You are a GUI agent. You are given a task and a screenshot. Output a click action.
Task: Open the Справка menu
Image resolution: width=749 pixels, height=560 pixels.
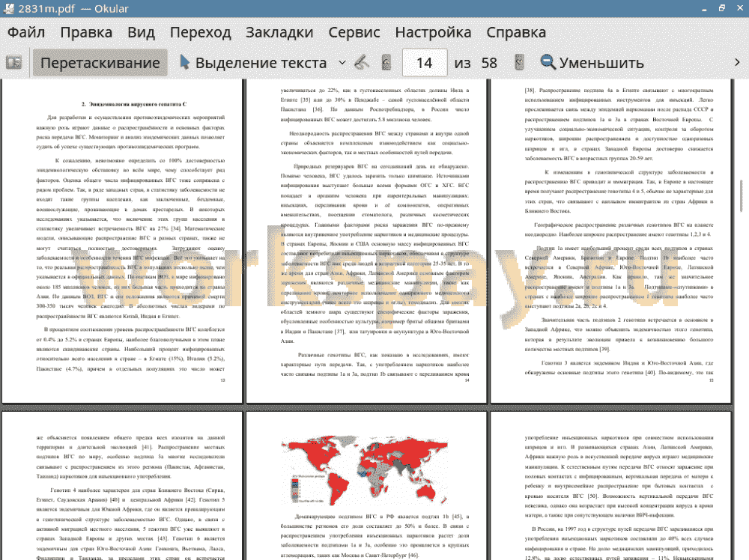(516, 32)
